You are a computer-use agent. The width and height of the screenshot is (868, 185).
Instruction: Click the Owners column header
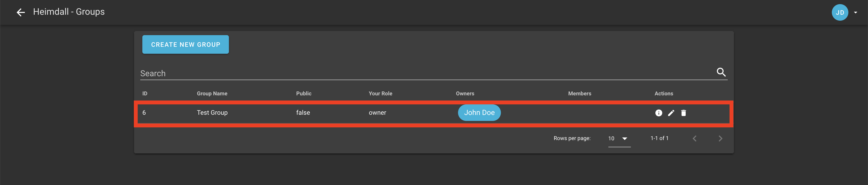click(465, 93)
